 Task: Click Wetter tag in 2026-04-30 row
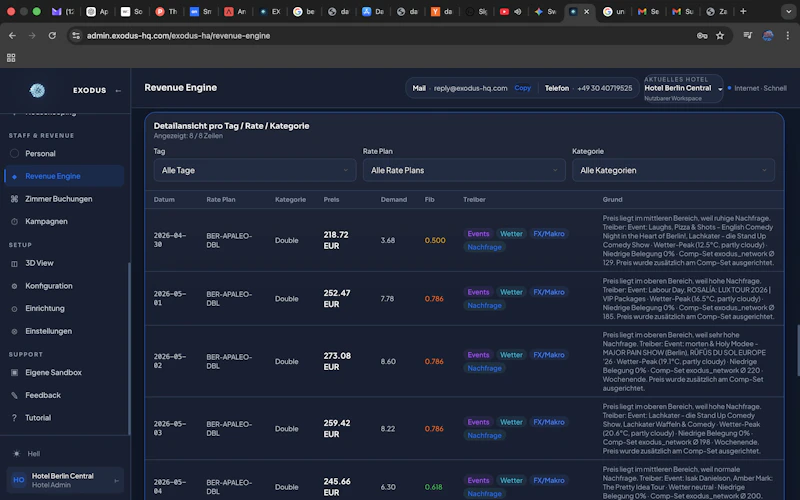[x=511, y=234]
